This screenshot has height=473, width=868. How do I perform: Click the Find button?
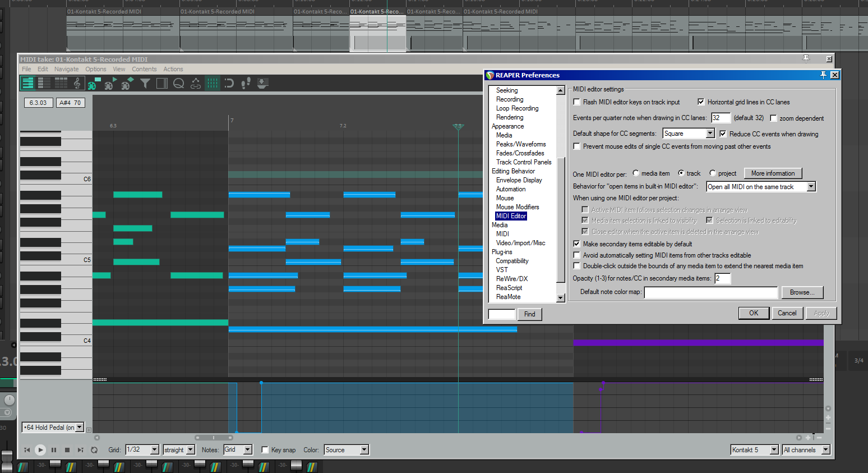[x=529, y=314]
